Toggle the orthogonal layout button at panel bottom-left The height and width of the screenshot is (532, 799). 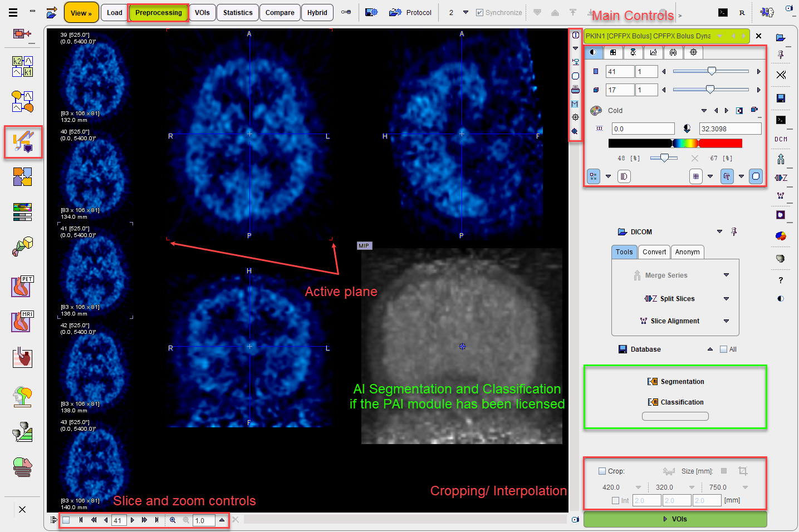[x=594, y=176]
